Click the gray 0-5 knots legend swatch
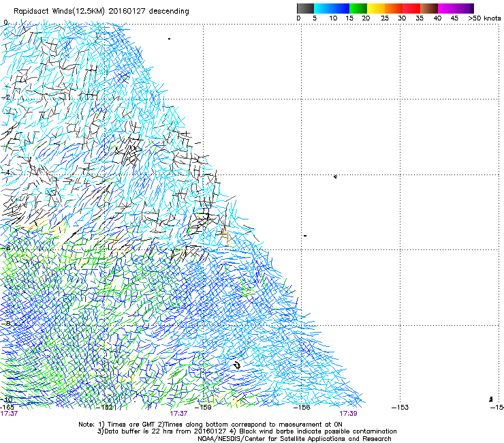This screenshot has width=504, height=443. click(x=305, y=8)
